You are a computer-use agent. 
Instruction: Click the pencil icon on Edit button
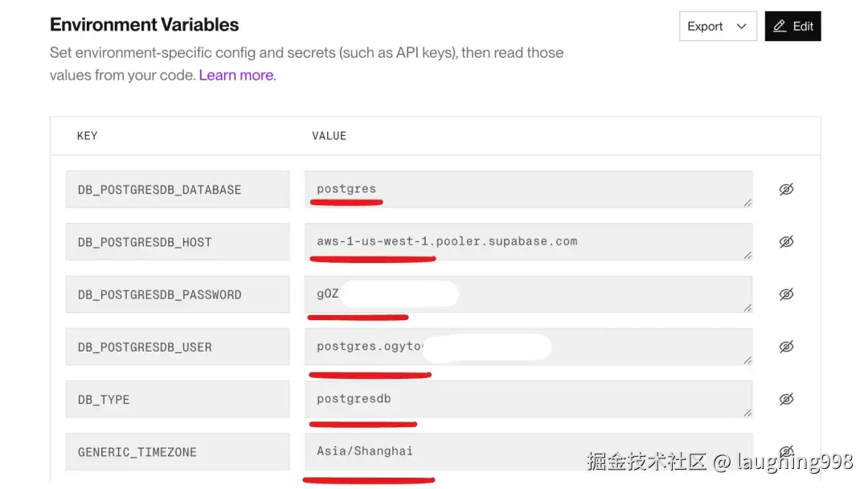tap(779, 27)
